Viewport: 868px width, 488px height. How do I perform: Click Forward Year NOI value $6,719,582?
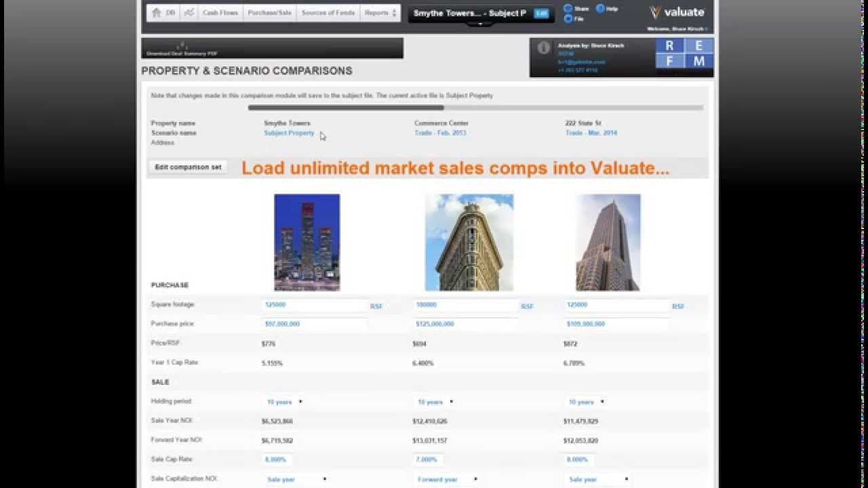[277, 441]
